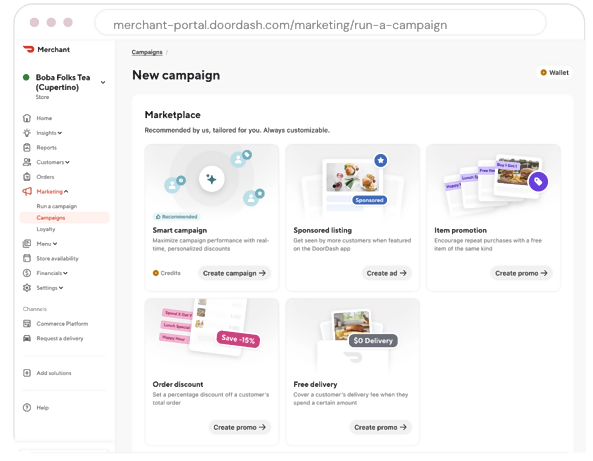Screen dimensions: 593x461
Task: Open Orders in sidebar
Action: (45, 177)
